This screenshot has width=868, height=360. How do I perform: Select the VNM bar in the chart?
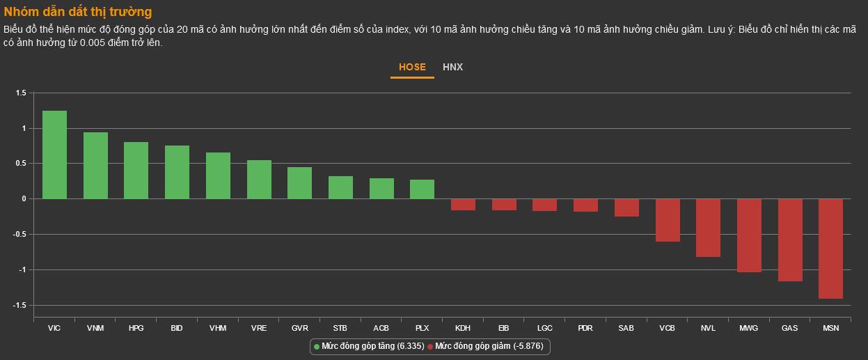tap(95, 166)
